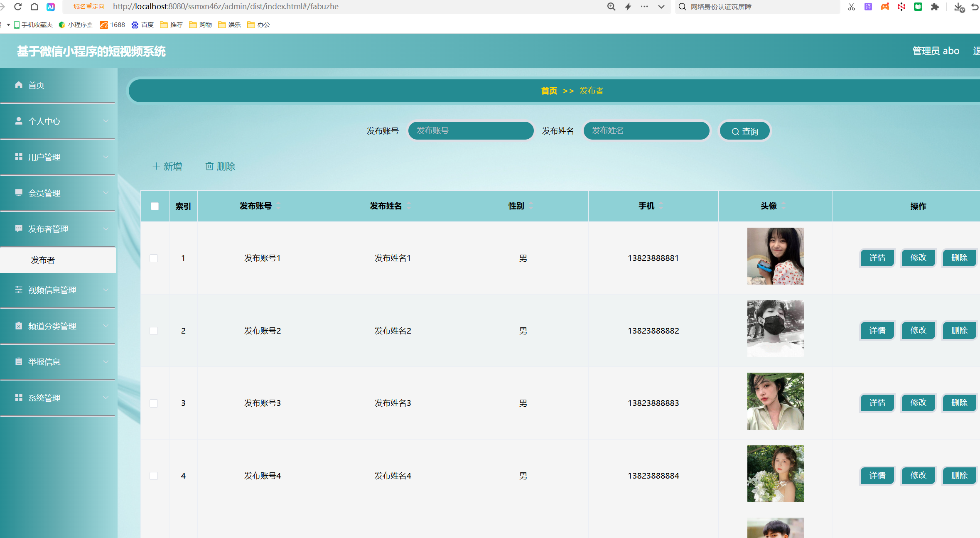Focus the 发布账号 search input field
Image resolution: width=980 pixels, height=538 pixels.
point(471,131)
